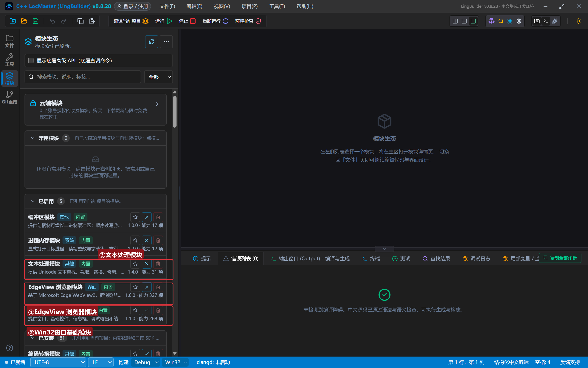Image resolution: width=588 pixels, height=368 pixels.
Task: Switch to the 调试日志 tab
Action: 476,258
